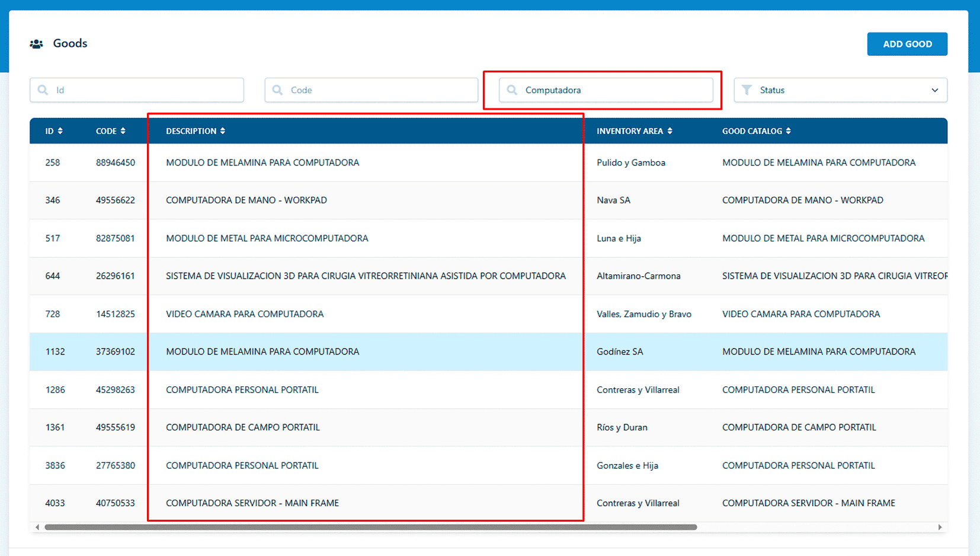980x556 pixels.
Task: Click code 14512825 cell
Action: coord(116,314)
